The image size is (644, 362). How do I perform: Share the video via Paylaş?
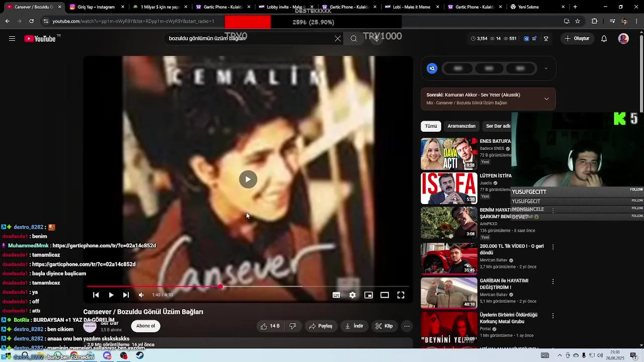[x=320, y=326]
